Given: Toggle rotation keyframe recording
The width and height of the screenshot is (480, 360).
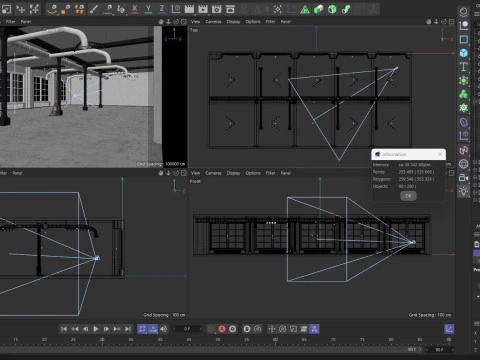Looking at the screenshot, I should click(x=282, y=329).
